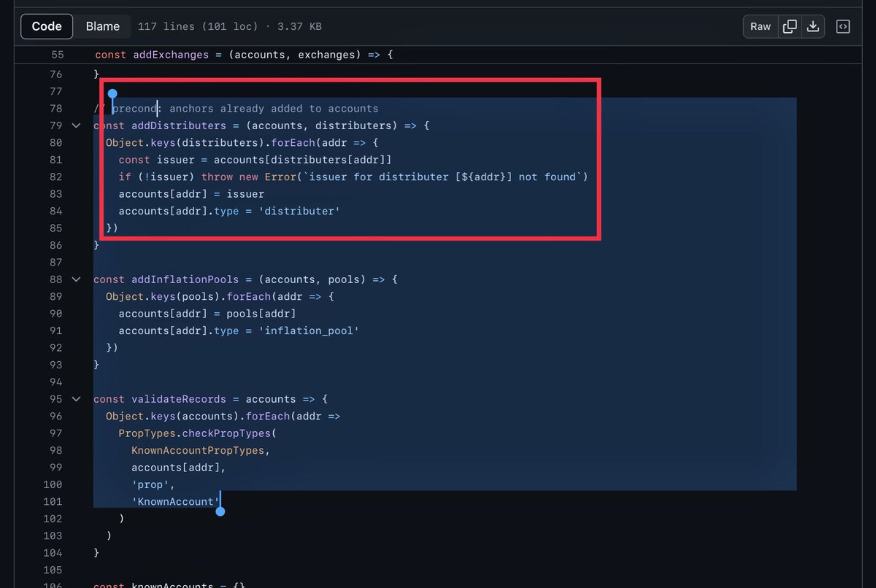Image resolution: width=876 pixels, height=588 pixels.
Task: Click the 'inflation_pool' string literal
Action: [x=309, y=330]
